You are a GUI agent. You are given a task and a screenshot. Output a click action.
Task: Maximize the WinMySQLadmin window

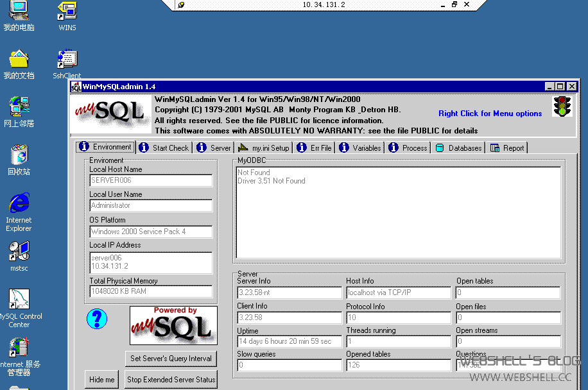point(560,87)
